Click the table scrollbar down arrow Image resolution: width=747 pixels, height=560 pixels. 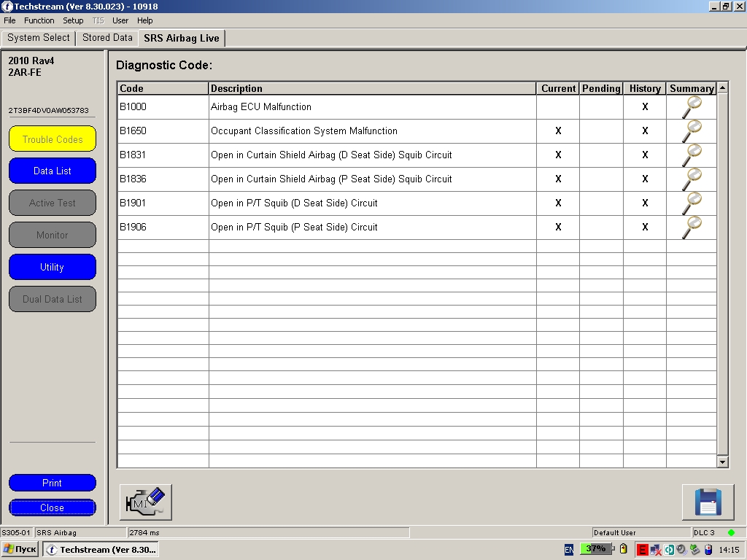[x=723, y=462]
